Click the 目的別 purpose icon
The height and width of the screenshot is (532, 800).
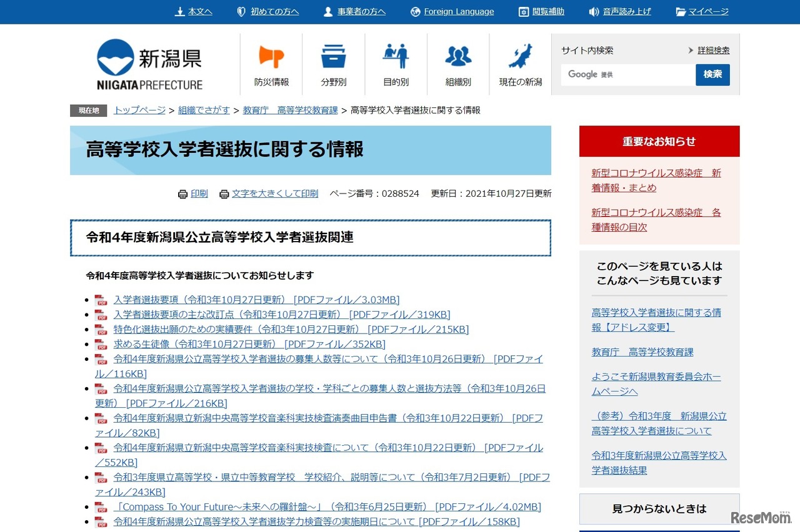tap(396, 57)
